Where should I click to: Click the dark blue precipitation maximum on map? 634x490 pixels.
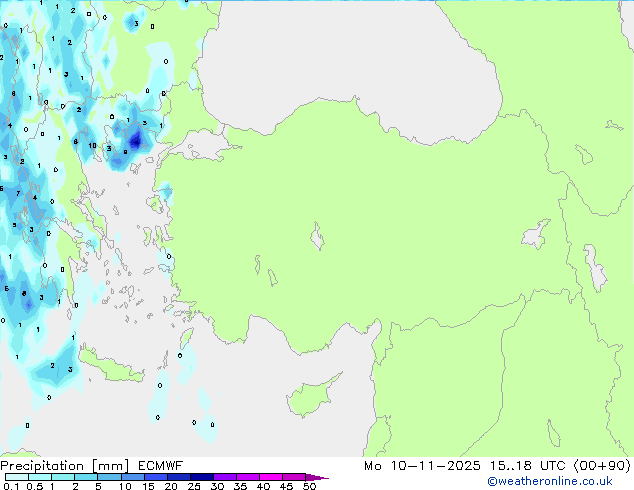[x=135, y=142]
